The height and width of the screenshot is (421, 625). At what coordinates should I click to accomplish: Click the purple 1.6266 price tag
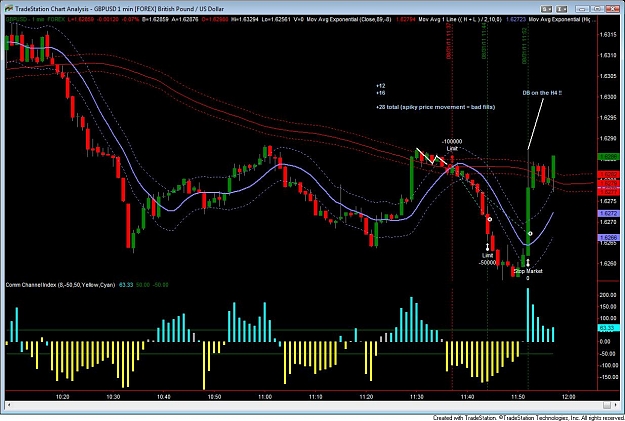(608, 238)
